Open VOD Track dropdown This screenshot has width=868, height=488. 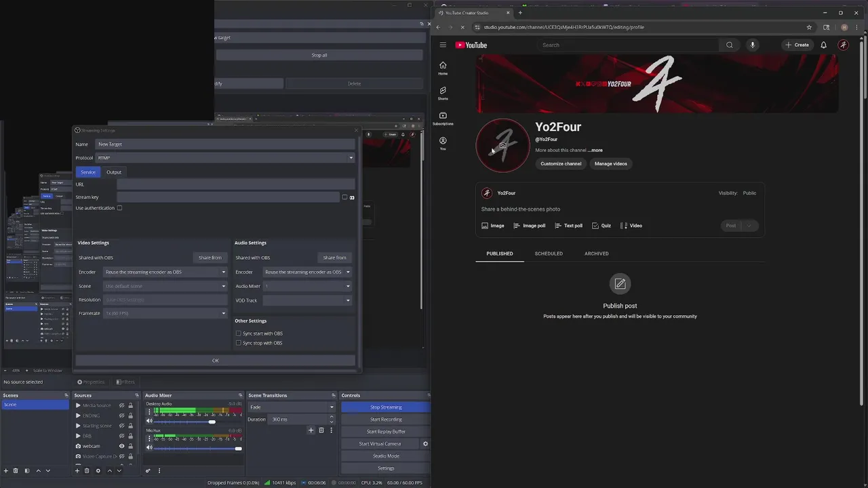coord(307,300)
